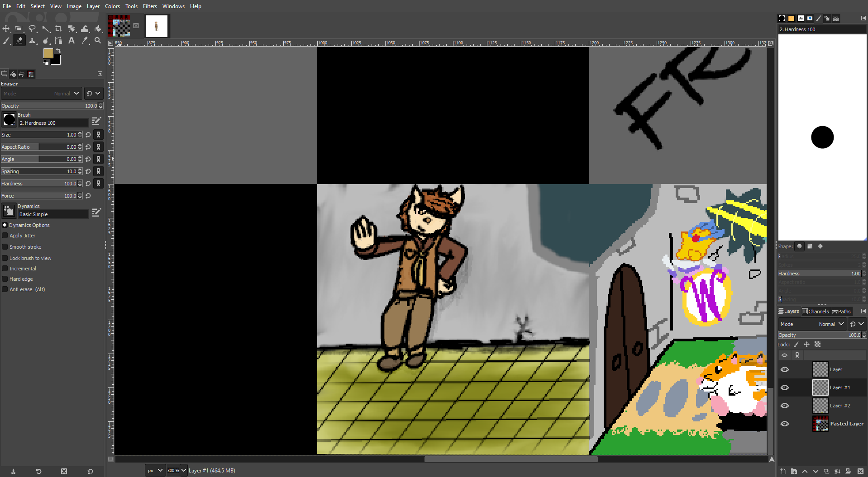Screen dimensions: 868x477
Task: Reset the brush Size to default
Action: click(88, 135)
